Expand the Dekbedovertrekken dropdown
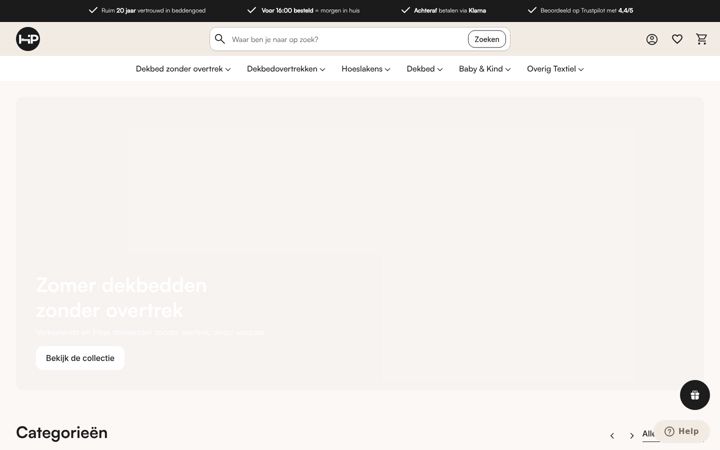Viewport: 720px width, 450px height. click(x=286, y=69)
